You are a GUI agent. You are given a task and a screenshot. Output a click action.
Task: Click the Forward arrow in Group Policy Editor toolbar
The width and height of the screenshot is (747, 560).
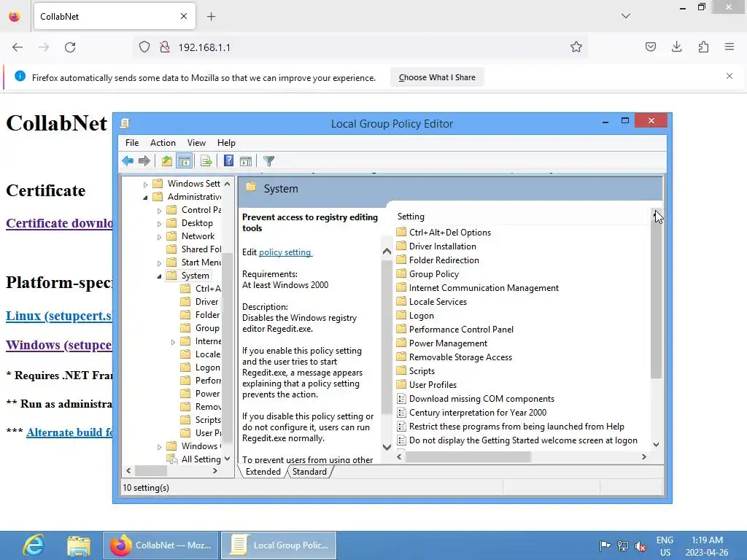(144, 161)
